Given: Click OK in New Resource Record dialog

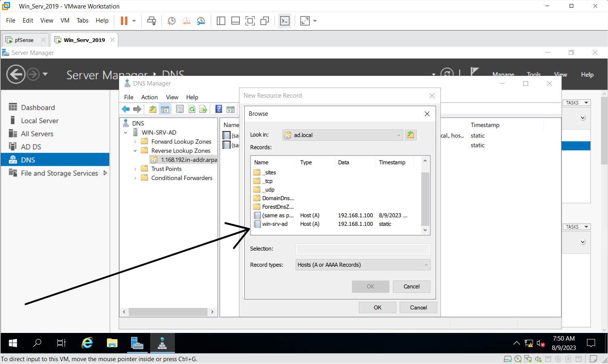Looking at the screenshot, I should [377, 308].
